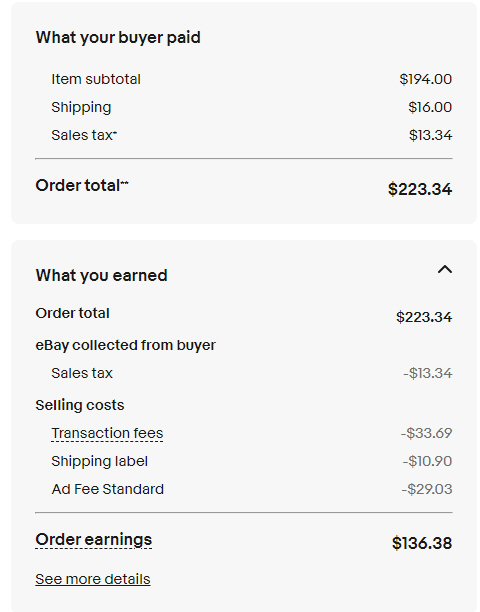The width and height of the screenshot is (480, 612).
Task: Click the $194.00 item subtotal amount
Action: pos(426,79)
